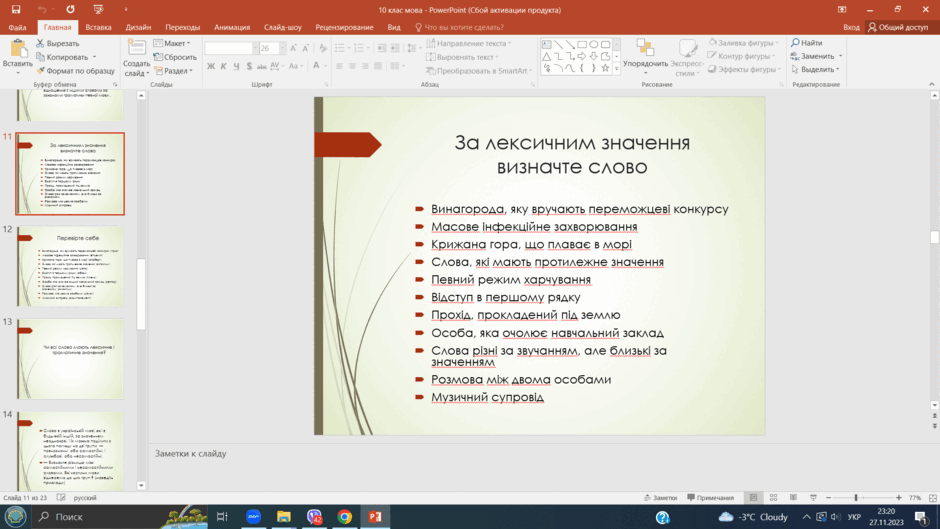Toggle Underline (Ч) formatting
Image resolution: width=940 pixels, height=529 pixels.
(x=236, y=66)
